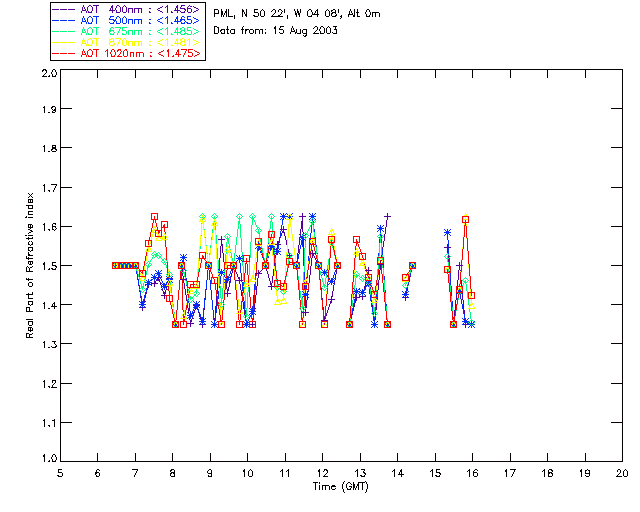The height and width of the screenshot is (512, 640).
Task: Click the x-axis tick label 11
Action: [285, 473]
